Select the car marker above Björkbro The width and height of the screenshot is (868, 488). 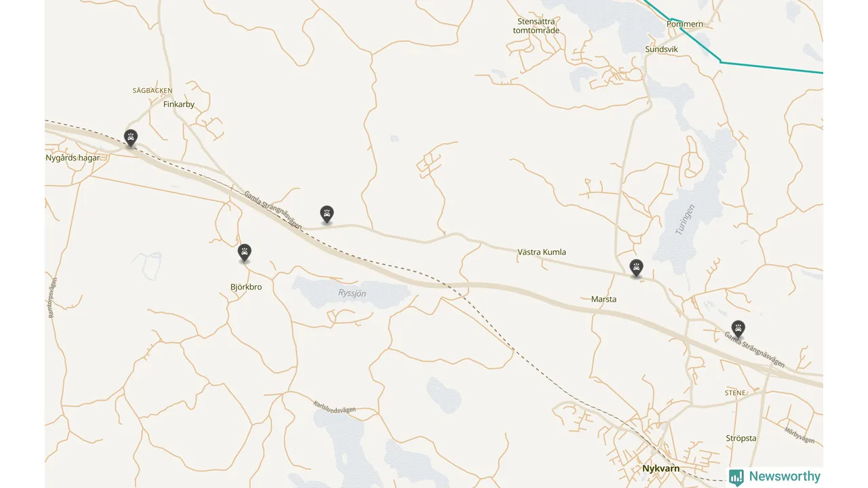coord(245,253)
